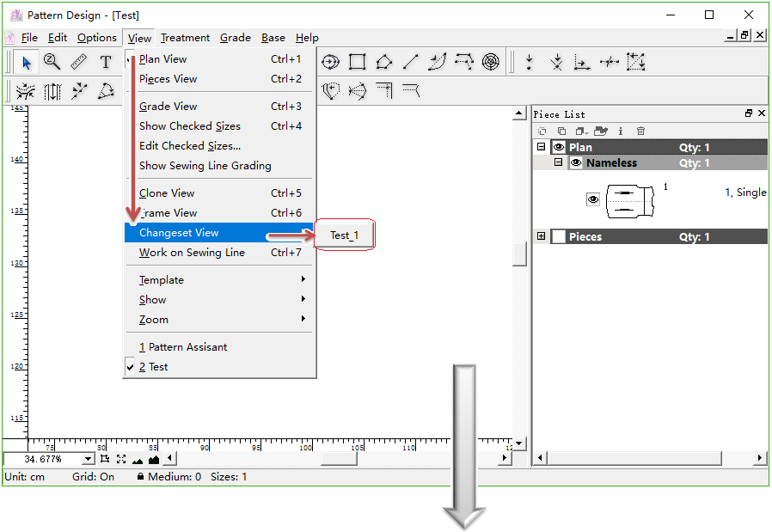Activate the magnifier zoom tool
The width and height of the screenshot is (772, 532).
point(52,62)
